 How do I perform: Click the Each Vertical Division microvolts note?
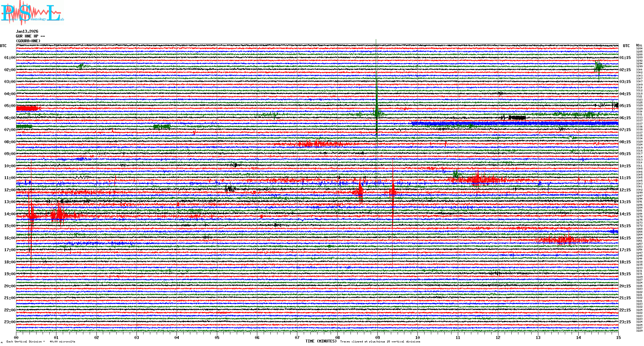point(41,342)
